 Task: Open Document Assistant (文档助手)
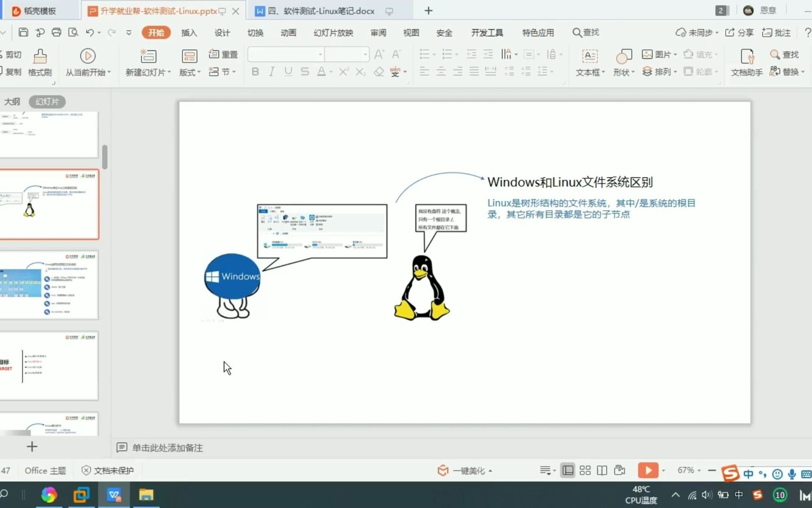pyautogui.click(x=747, y=63)
